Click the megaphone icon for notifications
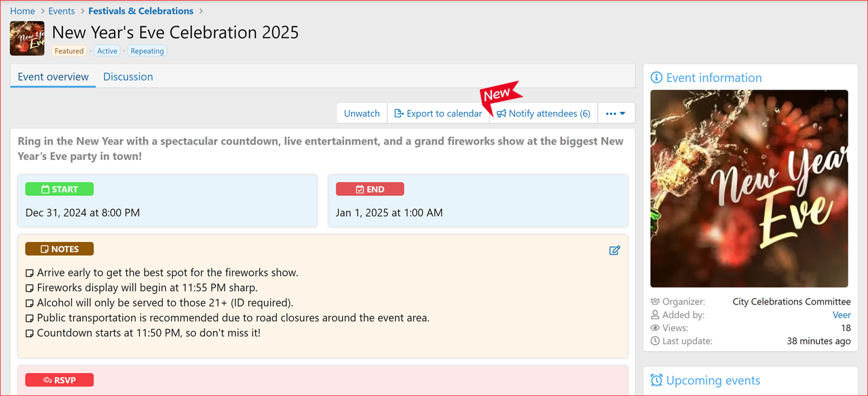The width and height of the screenshot is (868, 396). coord(502,113)
